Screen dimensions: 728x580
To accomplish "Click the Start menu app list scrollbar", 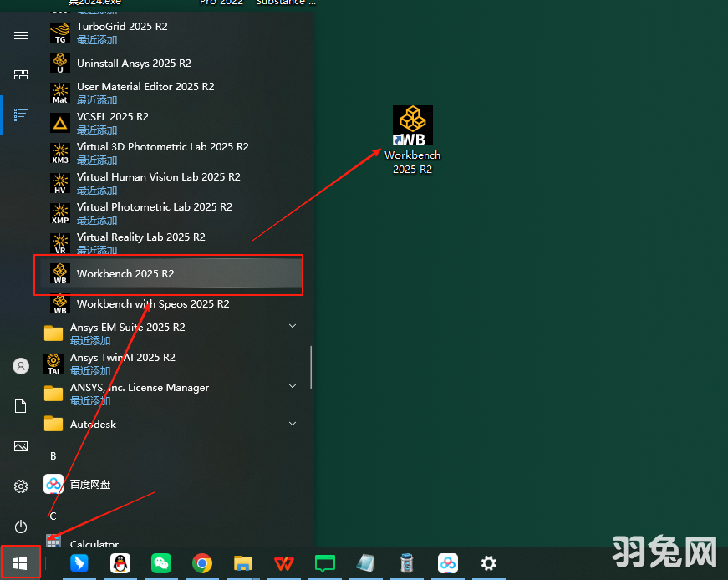I will coord(311,368).
